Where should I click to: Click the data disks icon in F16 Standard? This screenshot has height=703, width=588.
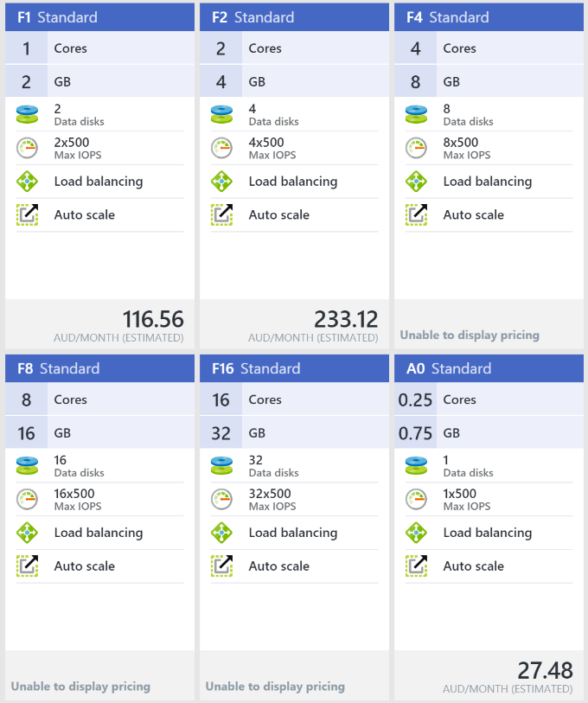pos(222,466)
